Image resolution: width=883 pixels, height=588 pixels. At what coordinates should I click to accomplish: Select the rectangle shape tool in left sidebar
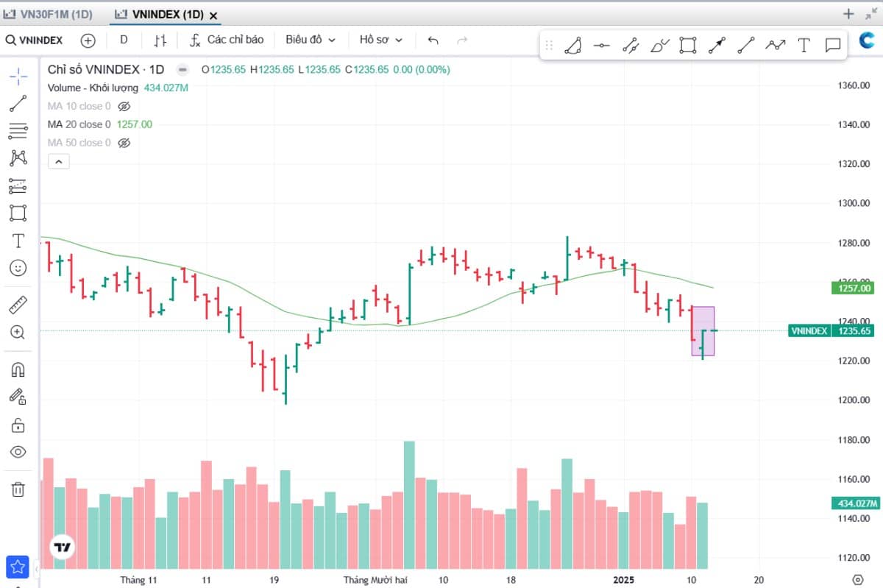[x=18, y=213]
